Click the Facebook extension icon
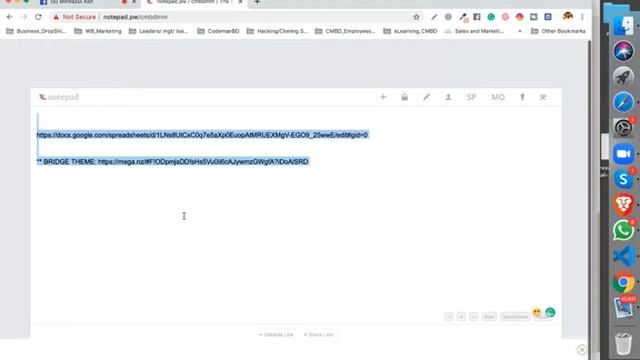 coord(477,17)
